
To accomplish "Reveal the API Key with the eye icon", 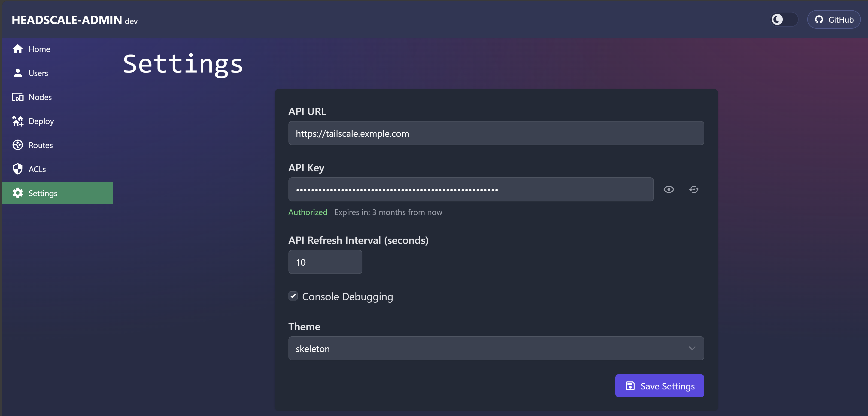I will tap(669, 189).
